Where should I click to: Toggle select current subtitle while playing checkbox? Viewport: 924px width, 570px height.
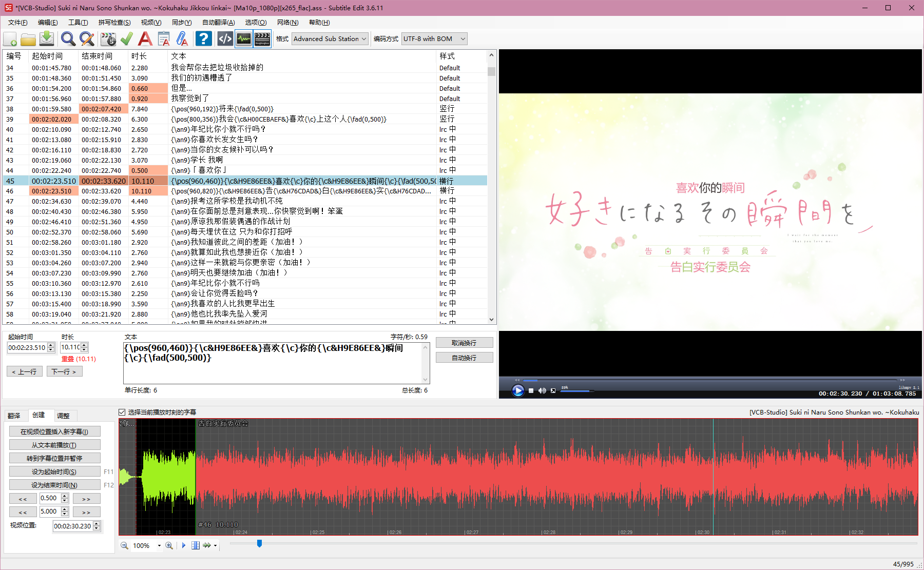tap(122, 412)
